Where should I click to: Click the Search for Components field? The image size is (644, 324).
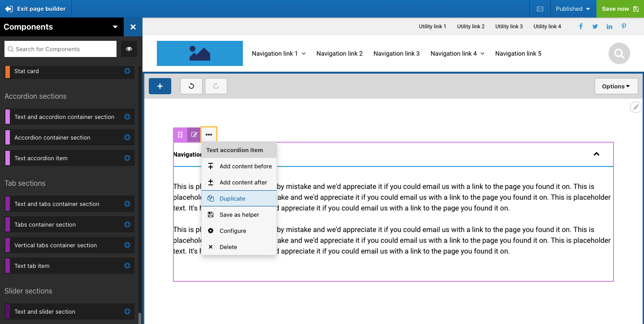61,49
